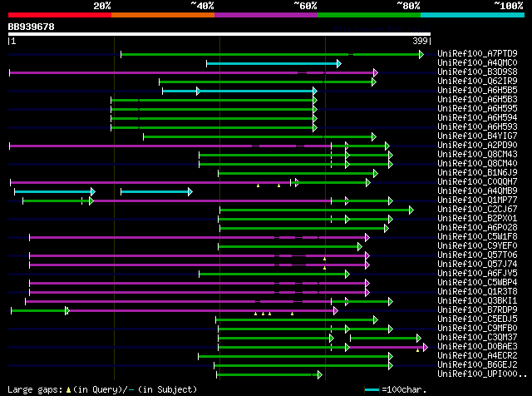This screenshot has width=532, height=396.
Task: Select the UniRef100_C5EDJ5 label
Action: [x=477, y=319]
